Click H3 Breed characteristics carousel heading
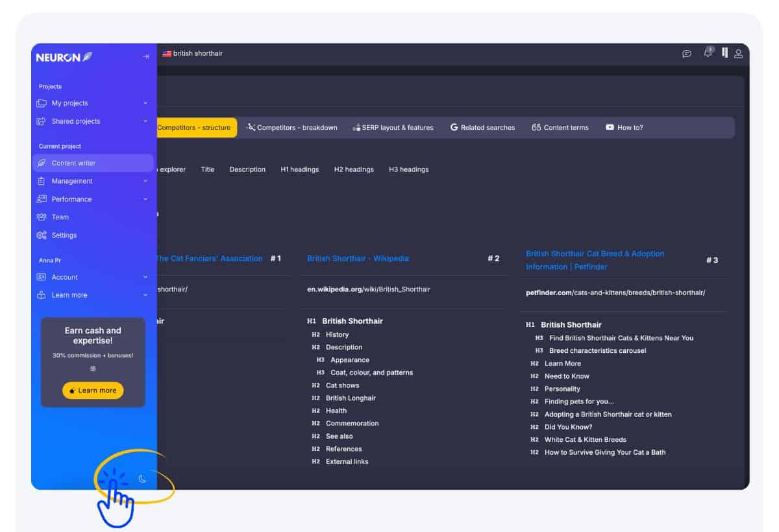The width and height of the screenshot is (779, 532). tap(597, 350)
